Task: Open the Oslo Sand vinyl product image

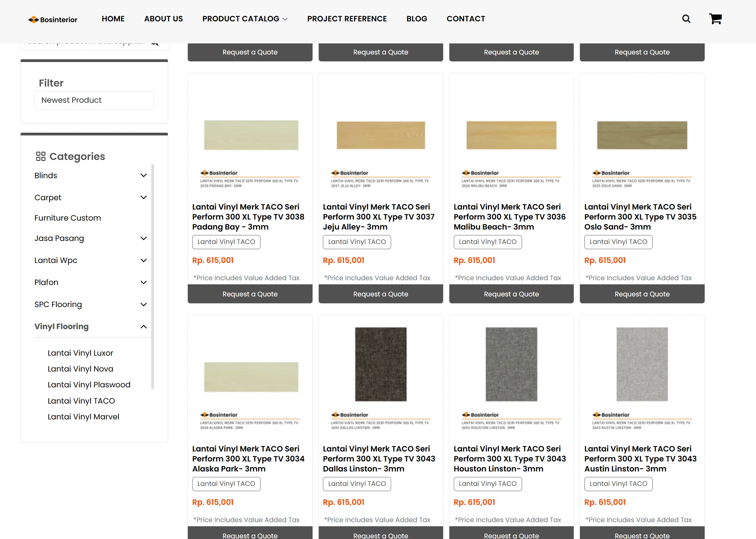Action: coord(642,135)
